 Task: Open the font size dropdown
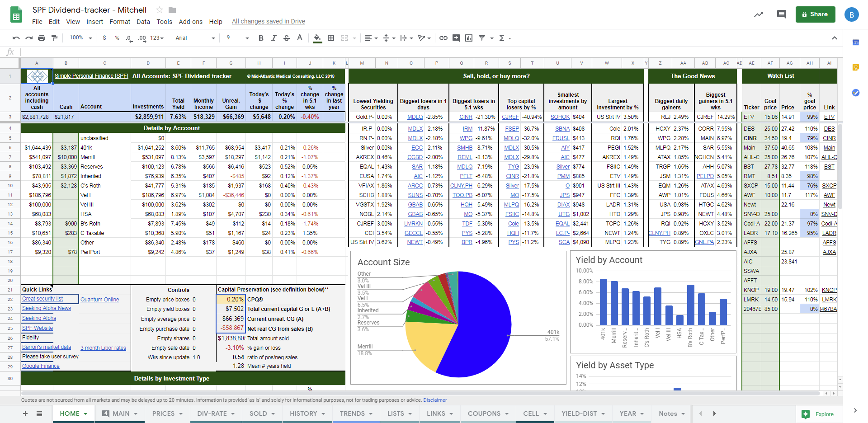pyautogui.click(x=238, y=38)
